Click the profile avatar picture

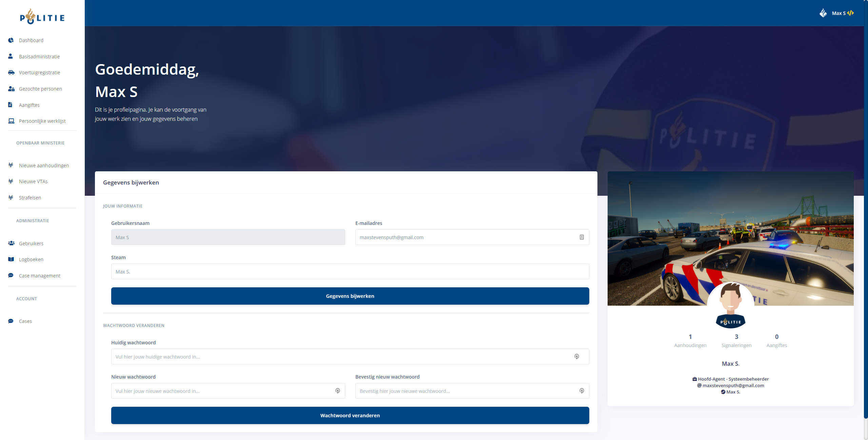pos(730,305)
